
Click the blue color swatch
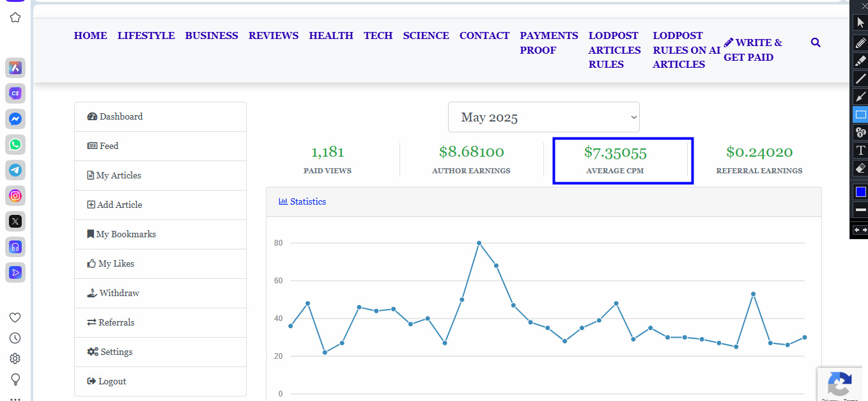tap(860, 192)
